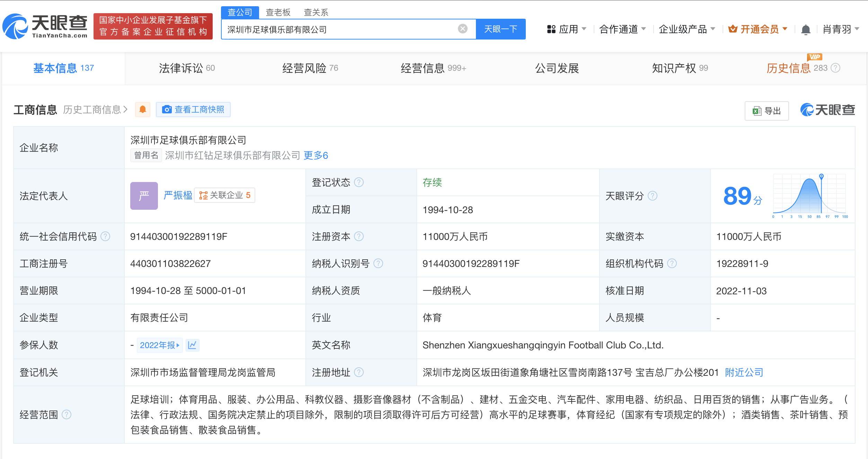This screenshot has height=459, width=868.
Task: Click the 应用 grid icon
Action: 551,29
